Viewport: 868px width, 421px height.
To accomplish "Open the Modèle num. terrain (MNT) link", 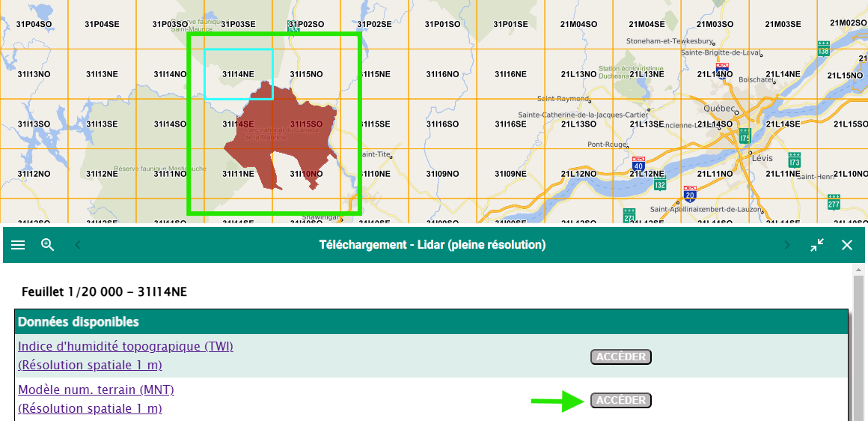I will click(96, 390).
